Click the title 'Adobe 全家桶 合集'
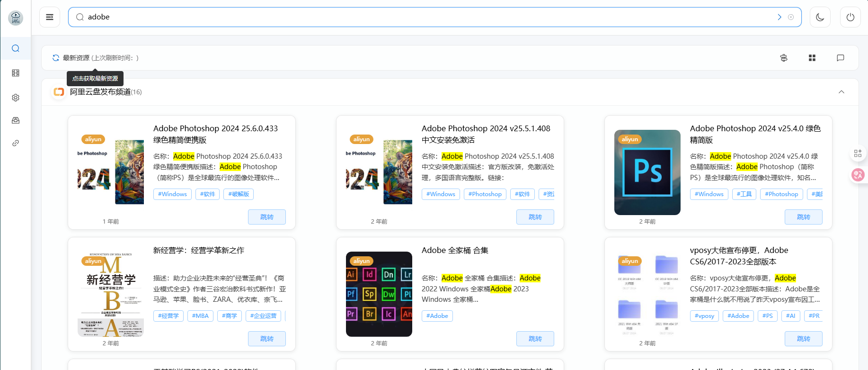This screenshot has height=370, width=868. tap(455, 250)
